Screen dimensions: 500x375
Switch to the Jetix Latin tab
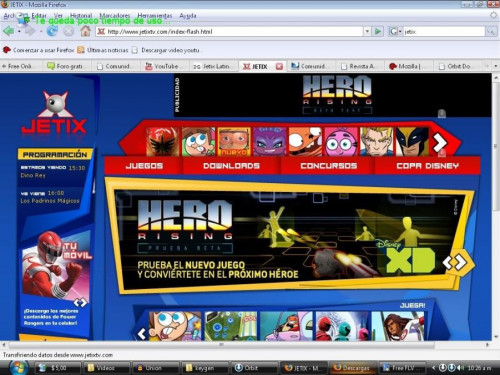pos(213,66)
